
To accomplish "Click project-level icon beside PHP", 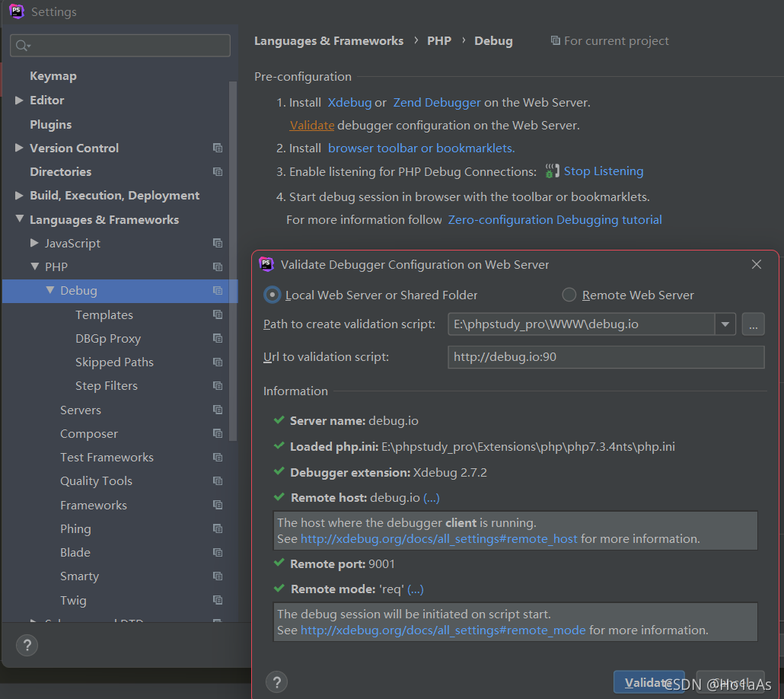I will [218, 267].
